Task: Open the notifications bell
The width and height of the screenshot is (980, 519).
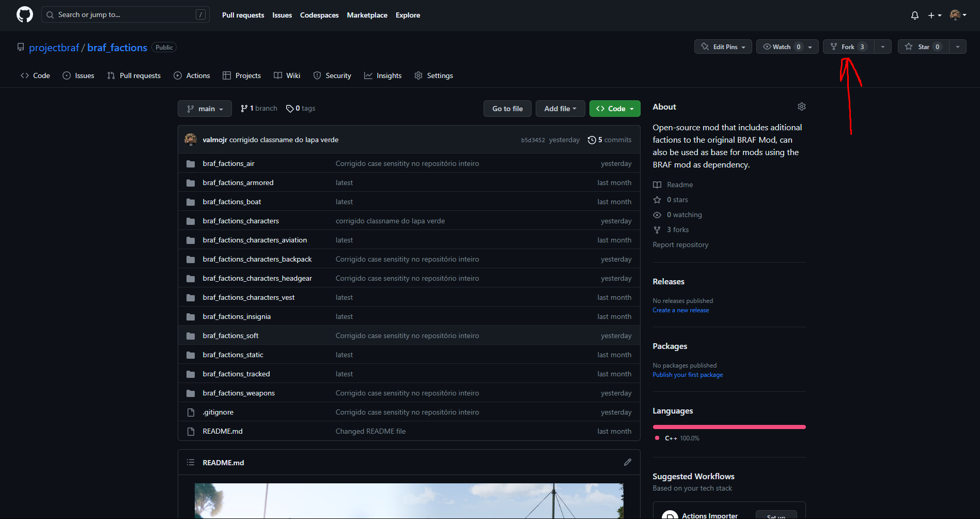Action: pos(914,16)
